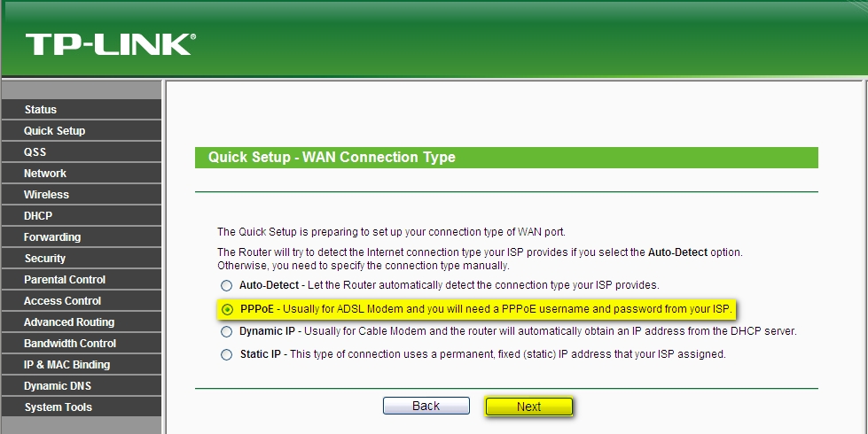868x434 pixels.
Task: Choose the Dynamic IP option
Action: pos(226,332)
